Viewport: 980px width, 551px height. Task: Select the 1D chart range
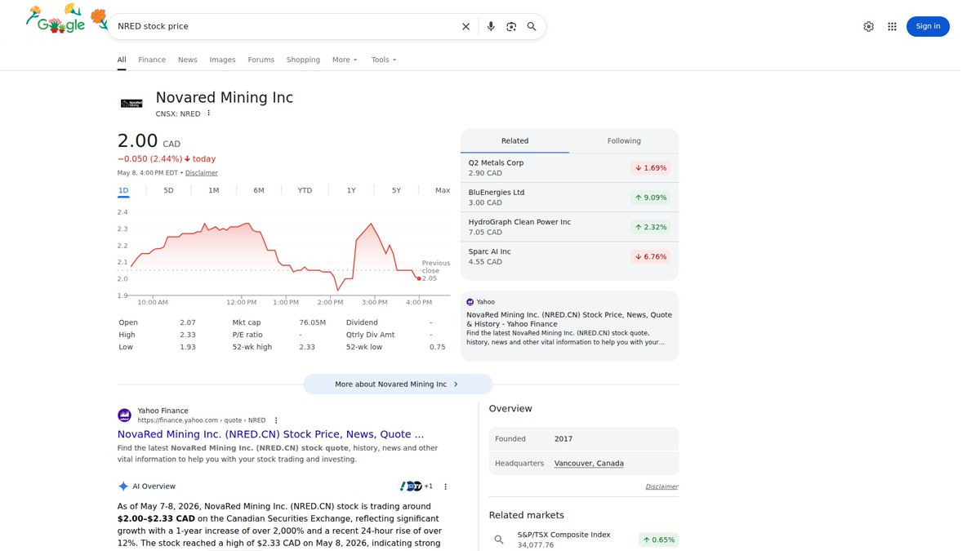click(x=123, y=190)
